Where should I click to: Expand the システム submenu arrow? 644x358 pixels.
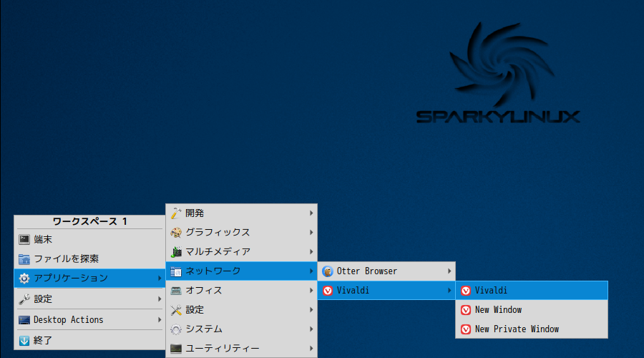(x=311, y=329)
